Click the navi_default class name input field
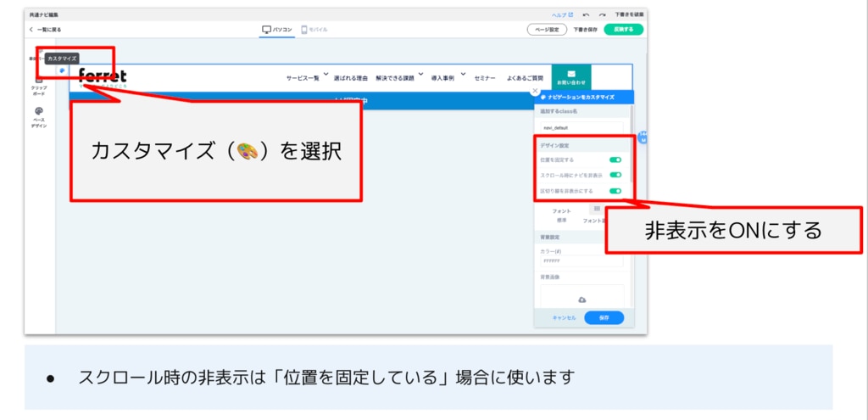Screen dimensions: 868x420 pos(582,127)
